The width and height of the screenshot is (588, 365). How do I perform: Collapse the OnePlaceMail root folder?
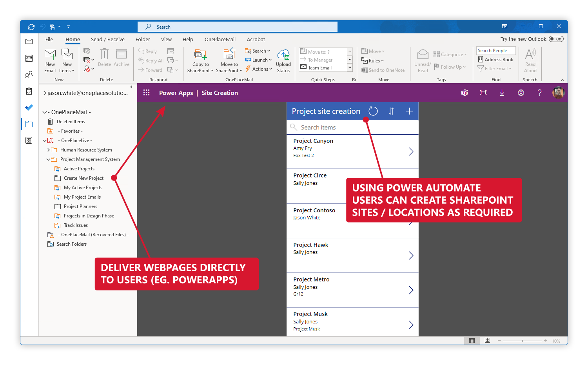(x=45, y=112)
